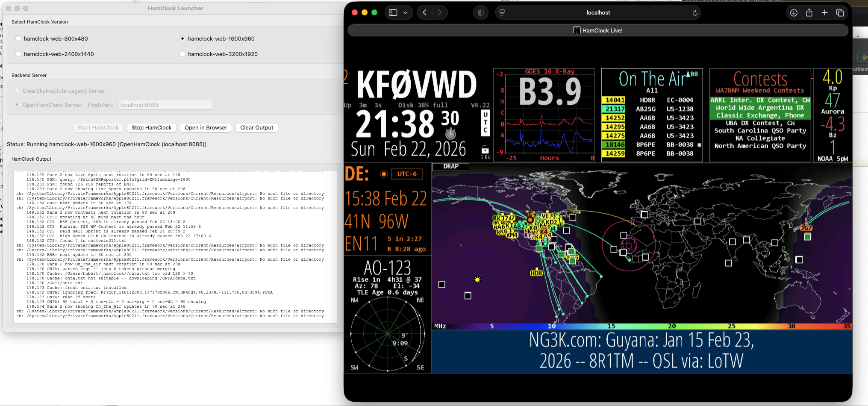This screenshot has width=868, height=406.
Task: Click the UTC-6 timezone box
Action: click(407, 174)
